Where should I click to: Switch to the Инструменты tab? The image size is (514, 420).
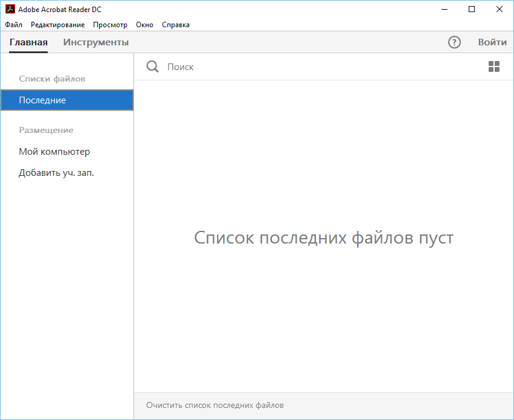tap(96, 42)
